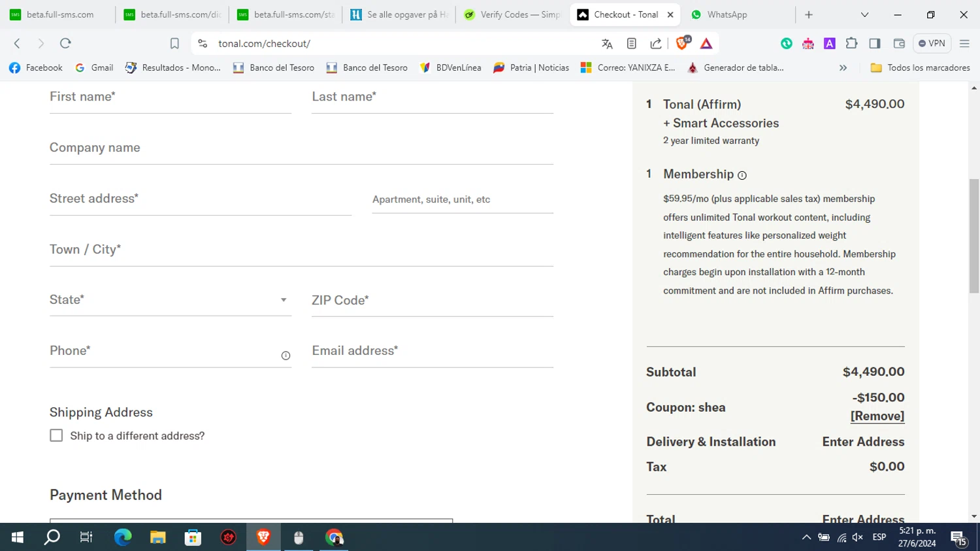Open Microsoft Store from taskbar

[193, 537]
